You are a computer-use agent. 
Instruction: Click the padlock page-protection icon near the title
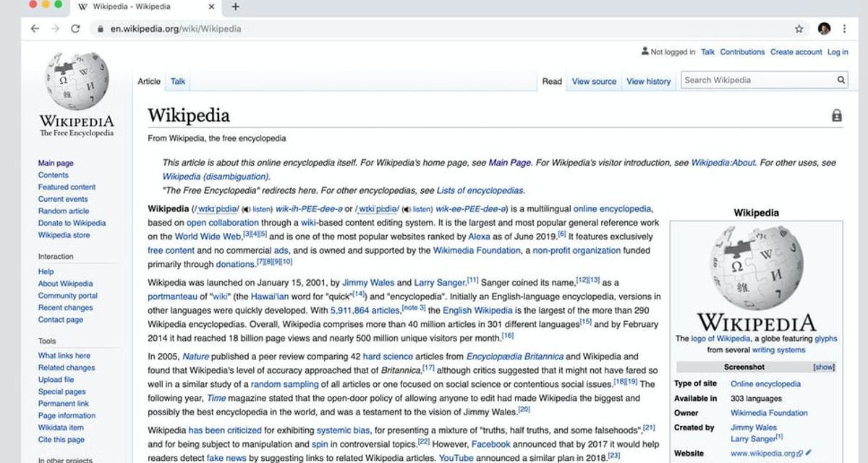click(836, 114)
